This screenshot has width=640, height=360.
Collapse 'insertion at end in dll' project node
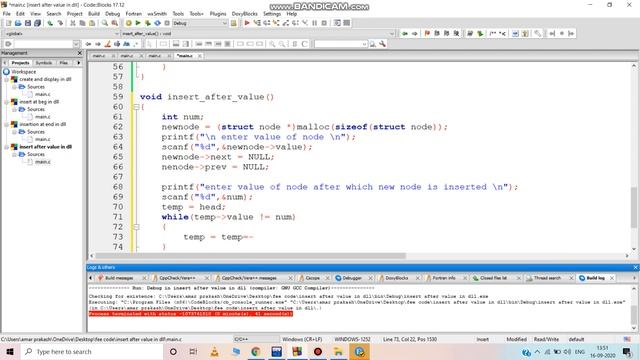[7, 124]
